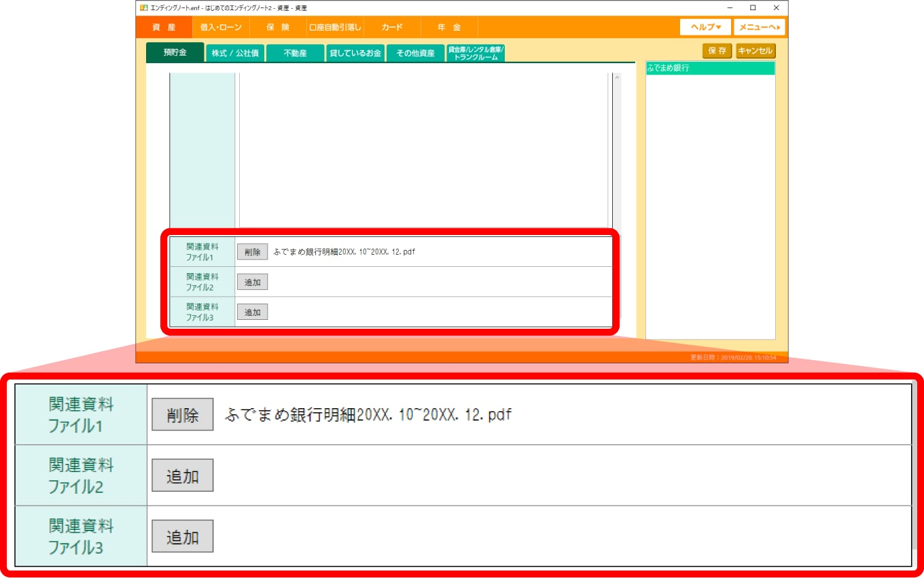Open the カード section
The height and width of the screenshot is (578, 924).
[392, 27]
